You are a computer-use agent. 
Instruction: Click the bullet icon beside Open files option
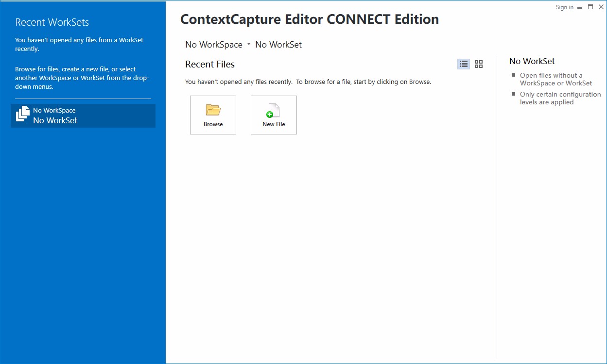coord(514,76)
